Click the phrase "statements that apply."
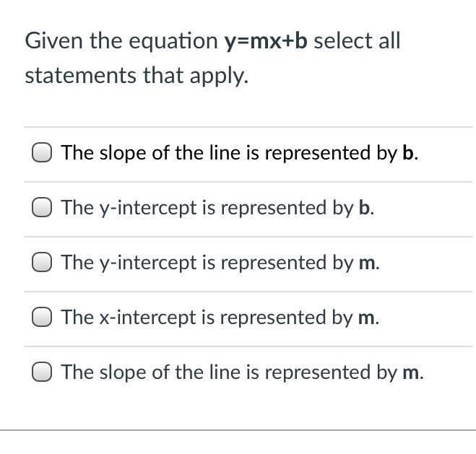Image resolution: width=476 pixels, height=454 pixels. pyautogui.click(x=137, y=76)
